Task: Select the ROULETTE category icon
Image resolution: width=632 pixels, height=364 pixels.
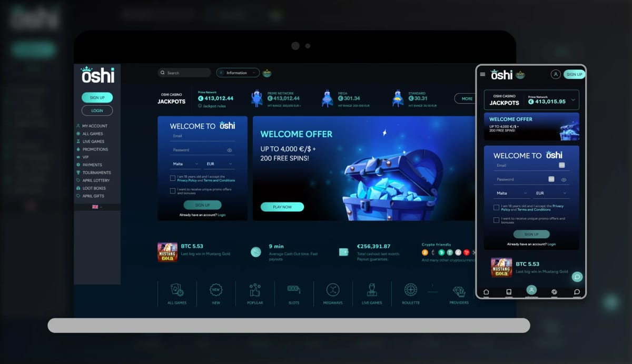Action: pos(410,289)
